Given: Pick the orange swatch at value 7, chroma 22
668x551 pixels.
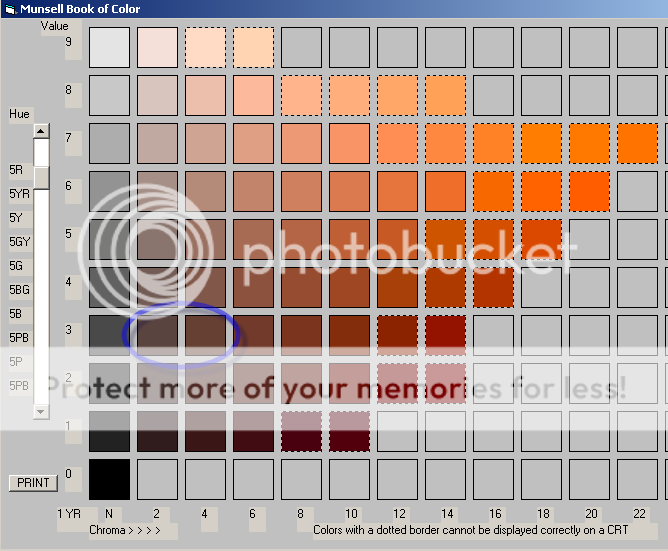Looking at the screenshot, I should [x=637, y=142].
